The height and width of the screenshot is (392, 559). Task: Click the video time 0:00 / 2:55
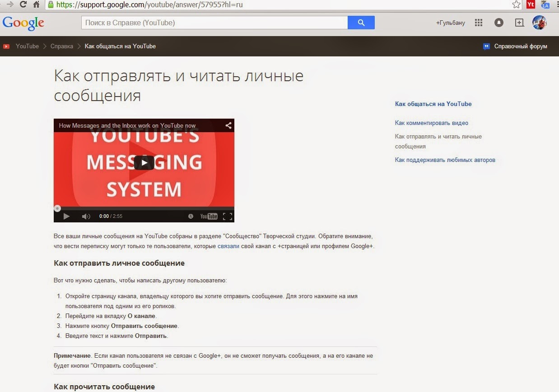click(x=111, y=217)
